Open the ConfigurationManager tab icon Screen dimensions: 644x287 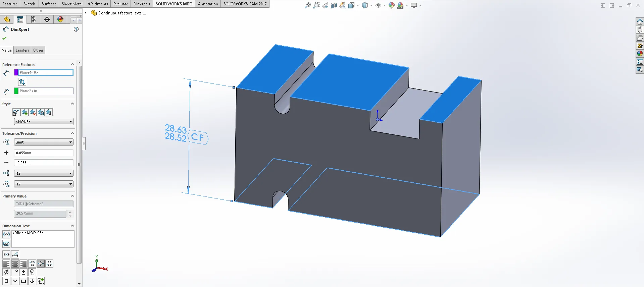pyautogui.click(x=34, y=19)
